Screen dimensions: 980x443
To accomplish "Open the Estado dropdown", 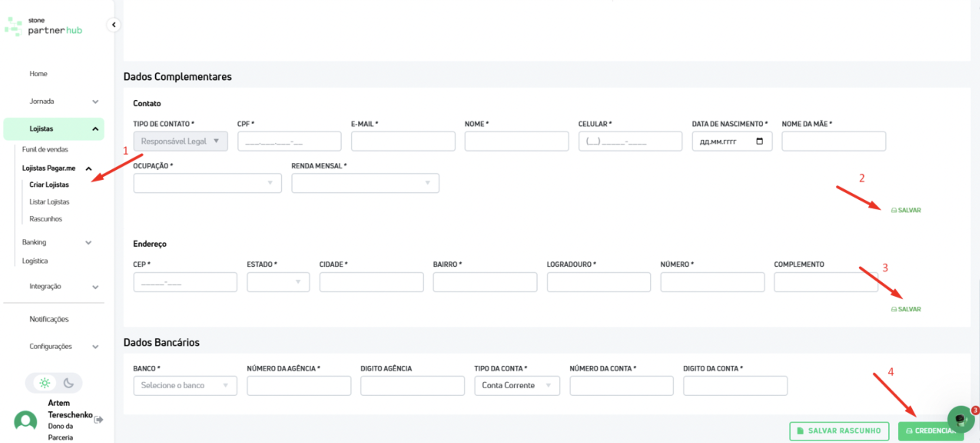I will [278, 282].
